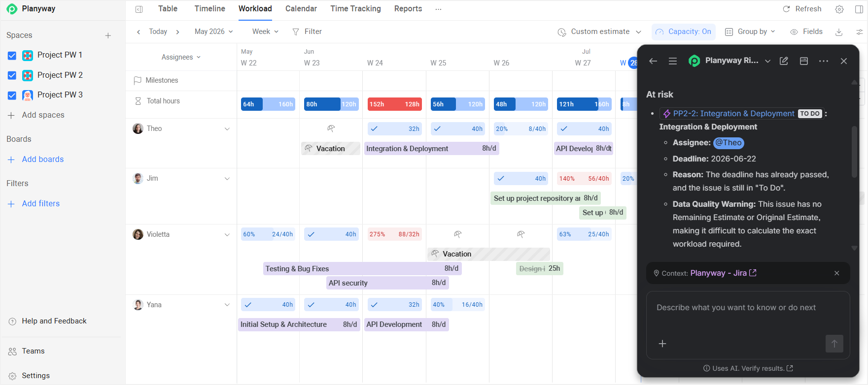Click the Total hours hourglass icon
This screenshot has height=385, width=868.
(x=138, y=101)
